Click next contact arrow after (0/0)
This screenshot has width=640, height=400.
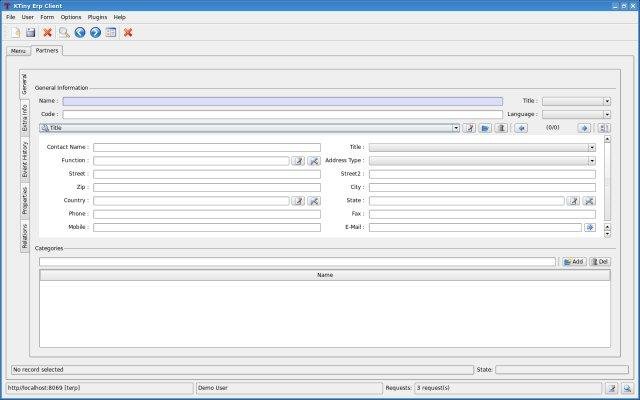(584, 128)
